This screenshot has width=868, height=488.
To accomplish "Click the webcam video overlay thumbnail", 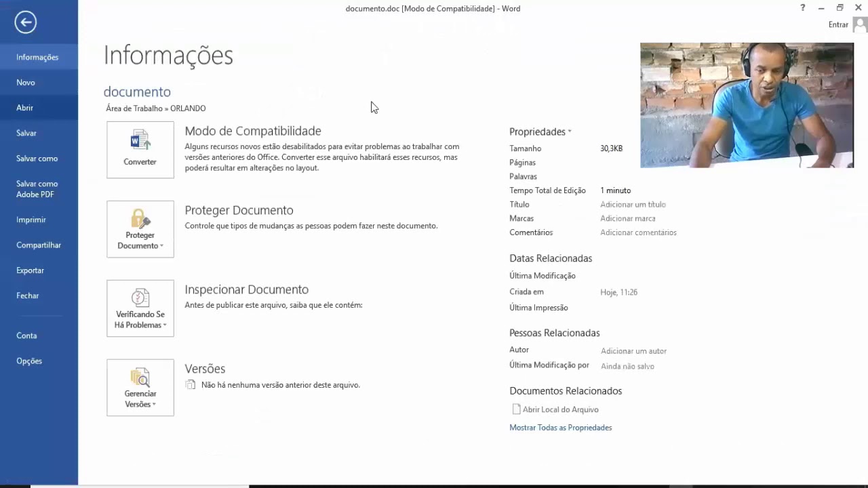I will pyautogui.click(x=747, y=105).
